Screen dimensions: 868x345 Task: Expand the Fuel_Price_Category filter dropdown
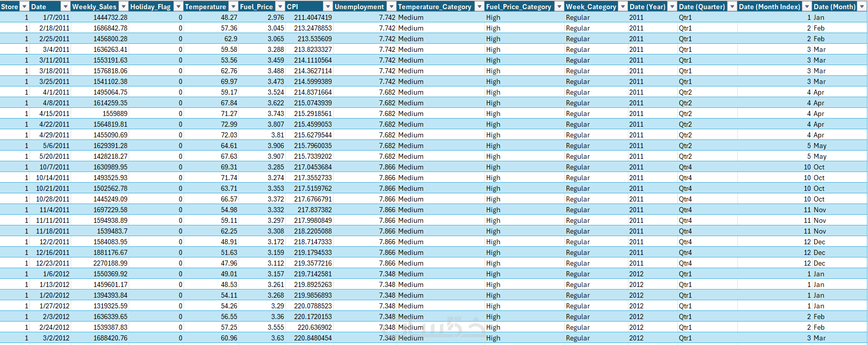(x=559, y=7)
